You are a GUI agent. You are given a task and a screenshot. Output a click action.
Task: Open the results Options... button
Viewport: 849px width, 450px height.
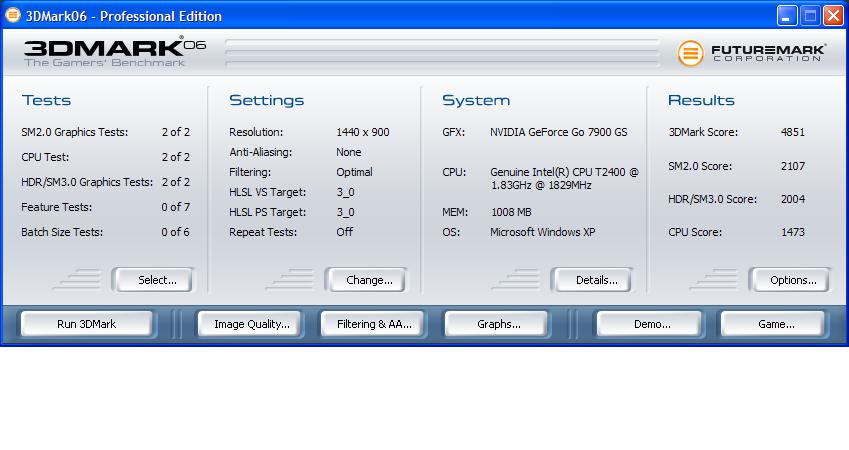790,280
